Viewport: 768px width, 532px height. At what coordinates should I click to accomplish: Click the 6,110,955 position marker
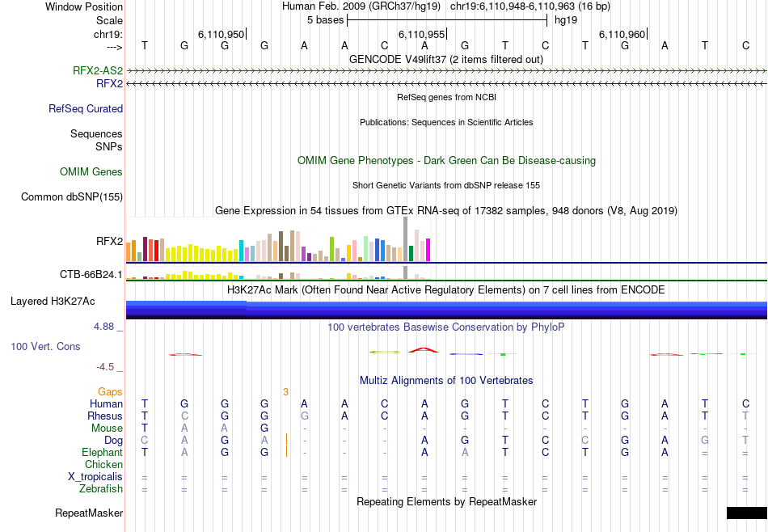point(421,34)
